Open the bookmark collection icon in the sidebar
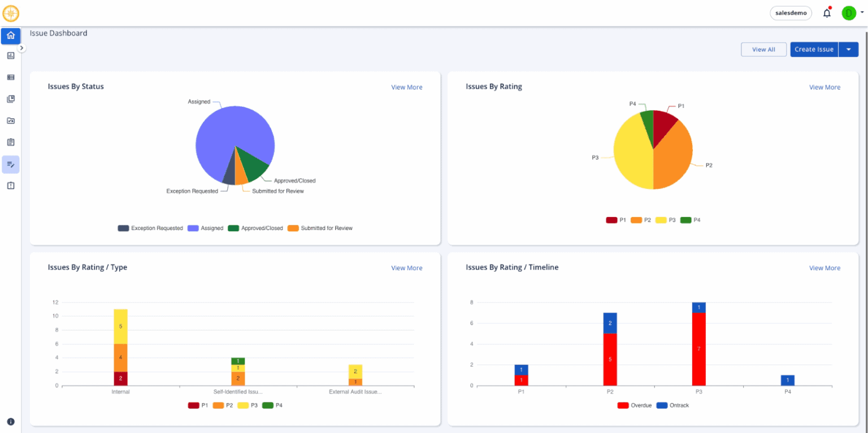The image size is (868, 433). tap(11, 99)
